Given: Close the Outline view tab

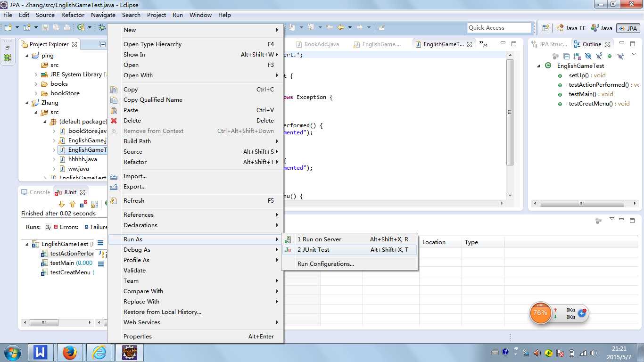Looking at the screenshot, I should pyautogui.click(x=607, y=44).
